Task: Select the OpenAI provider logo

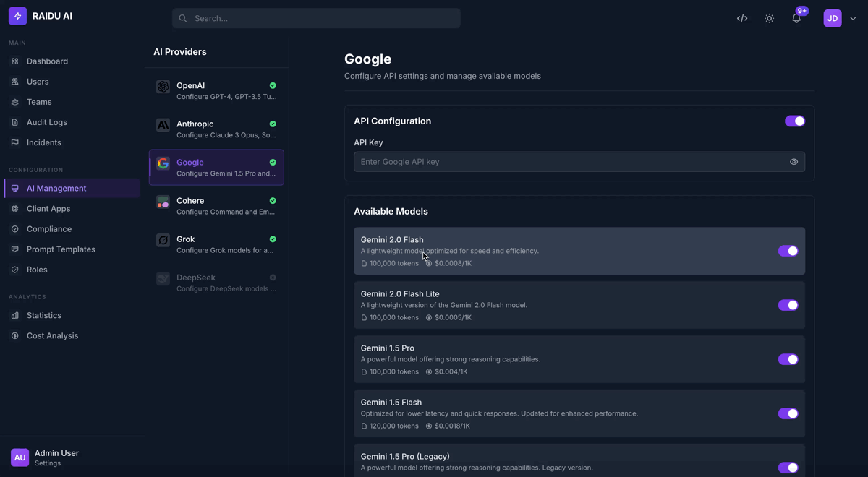Action: (163, 87)
